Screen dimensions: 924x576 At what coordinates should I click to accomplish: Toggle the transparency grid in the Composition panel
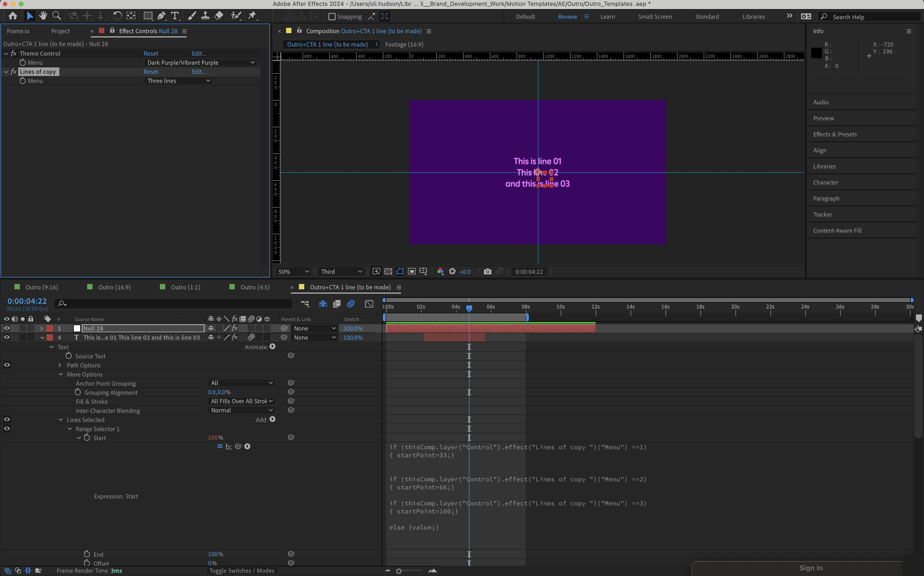[x=388, y=271]
